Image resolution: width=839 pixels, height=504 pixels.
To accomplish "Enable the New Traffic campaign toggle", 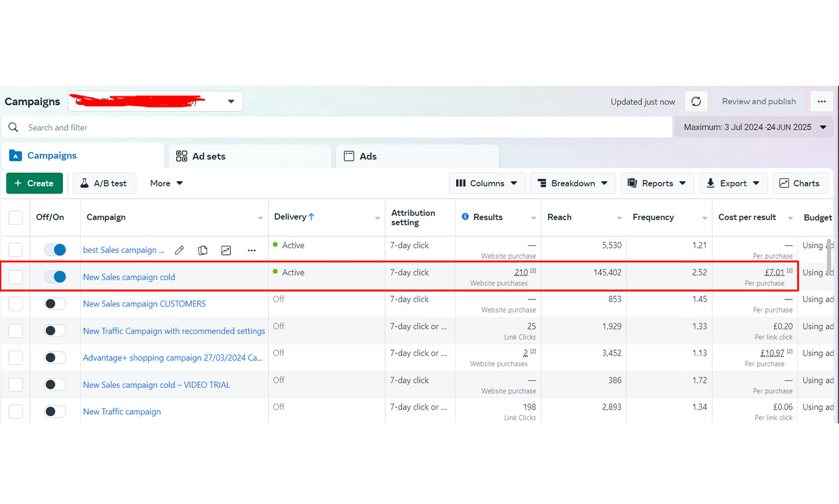I will [x=55, y=412].
